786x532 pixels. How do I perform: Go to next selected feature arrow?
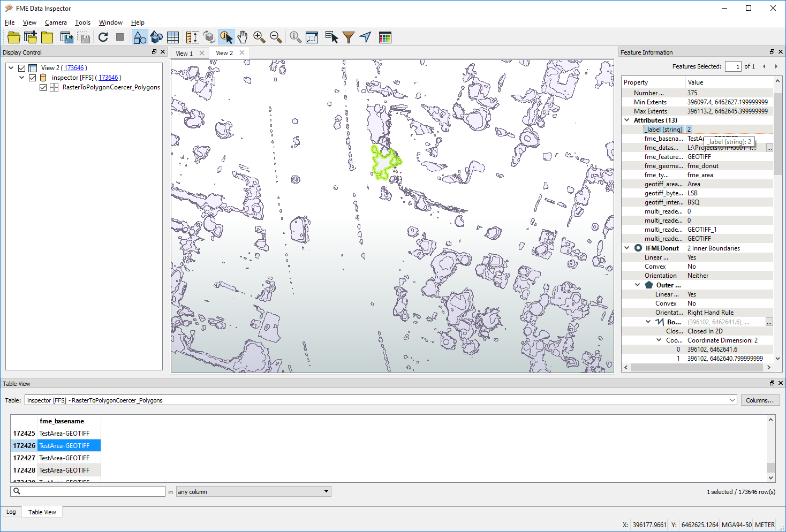pyautogui.click(x=776, y=66)
